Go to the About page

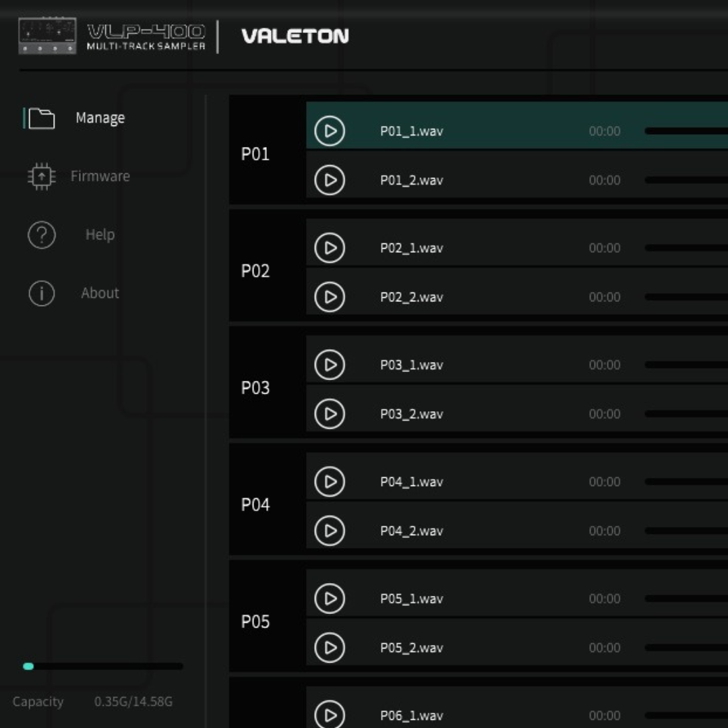point(100,293)
